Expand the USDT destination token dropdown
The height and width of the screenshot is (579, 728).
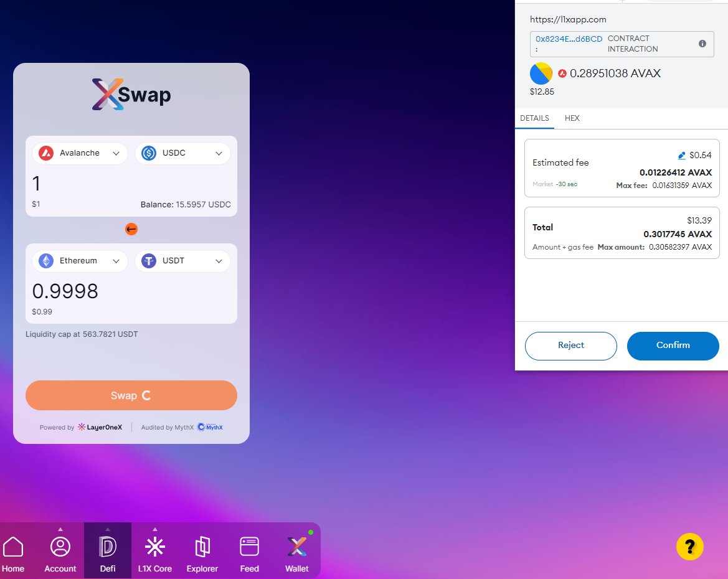[x=182, y=261]
